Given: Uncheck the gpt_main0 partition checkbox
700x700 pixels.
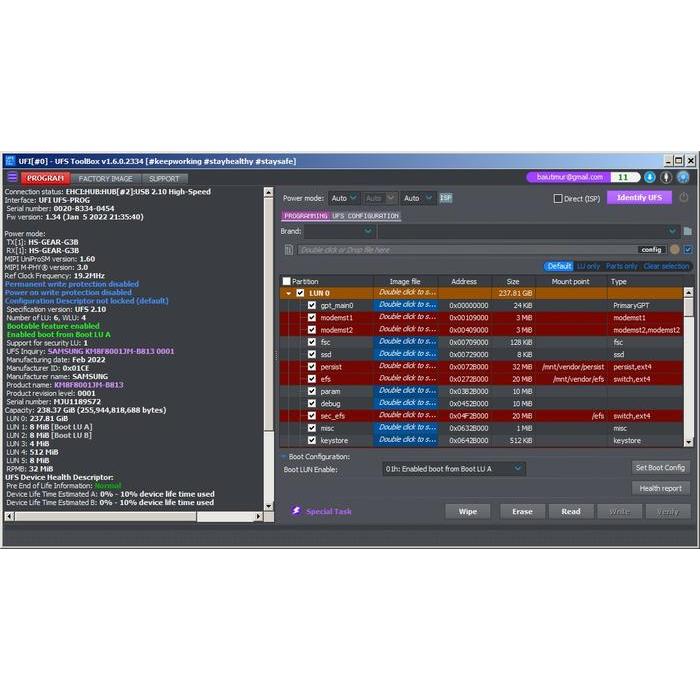Looking at the screenshot, I should point(312,305).
